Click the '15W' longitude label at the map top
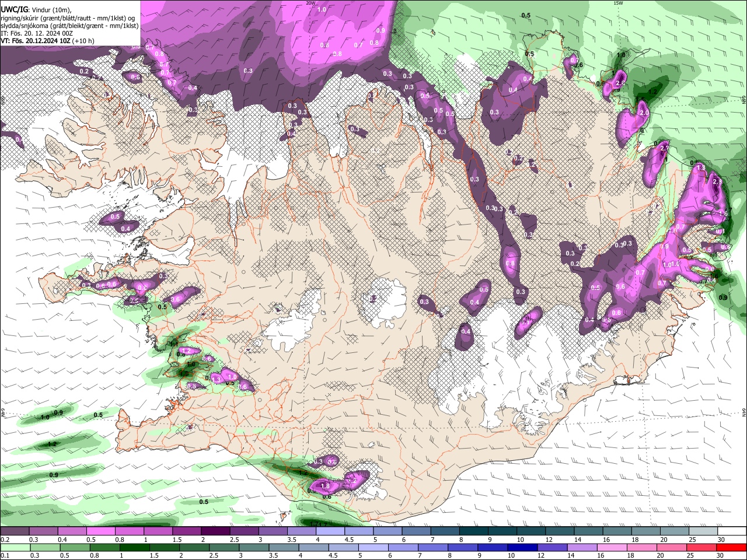The image size is (747, 560). (x=618, y=3)
